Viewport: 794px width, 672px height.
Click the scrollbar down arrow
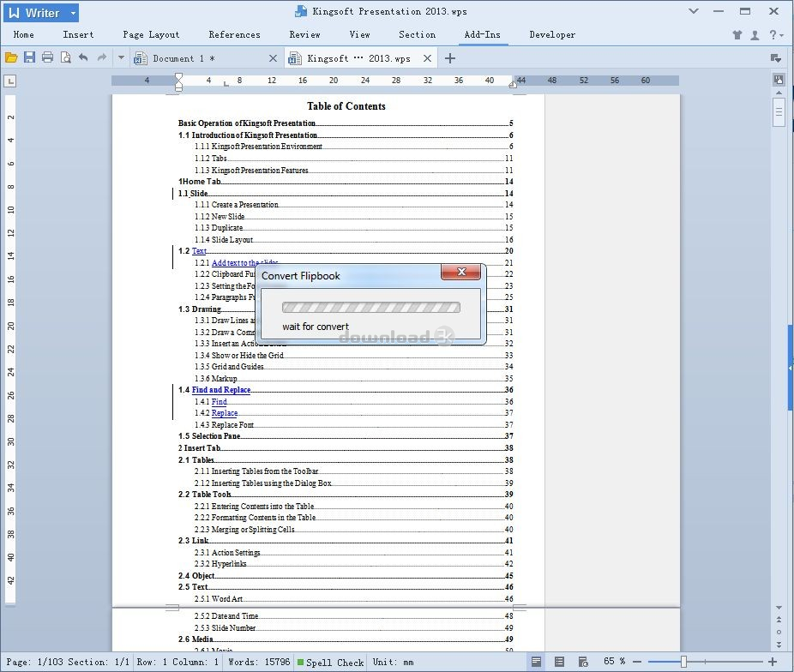(x=779, y=607)
